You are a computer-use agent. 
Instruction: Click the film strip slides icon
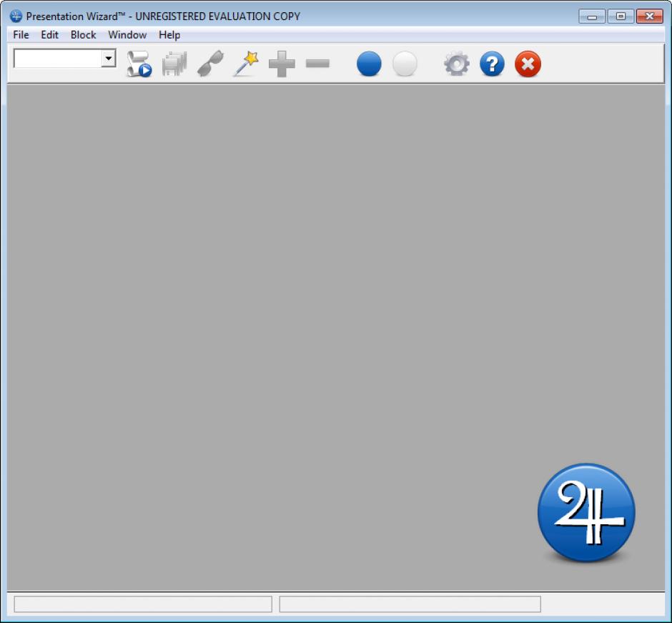click(x=174, y=64)
